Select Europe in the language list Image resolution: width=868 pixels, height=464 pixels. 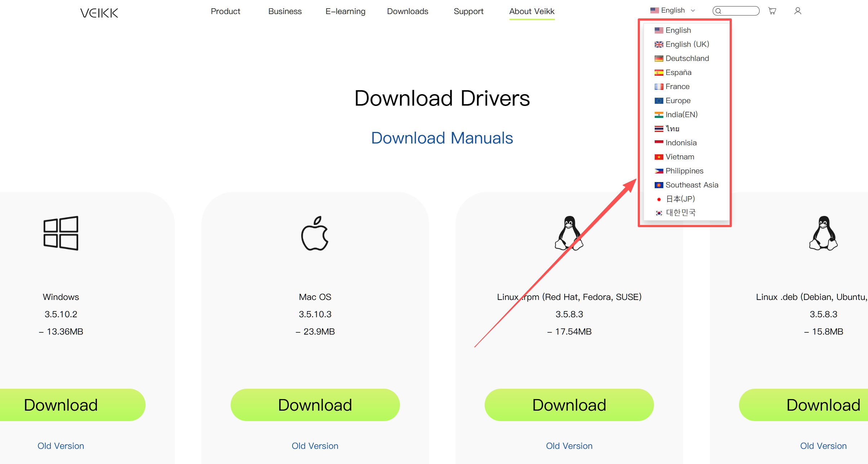pos(678,101)
